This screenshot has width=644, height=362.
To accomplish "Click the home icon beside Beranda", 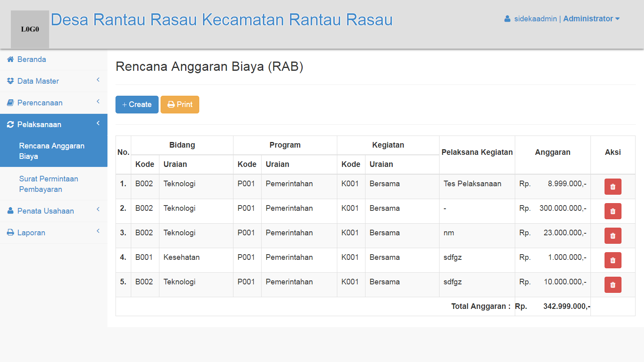I will 10,60.
